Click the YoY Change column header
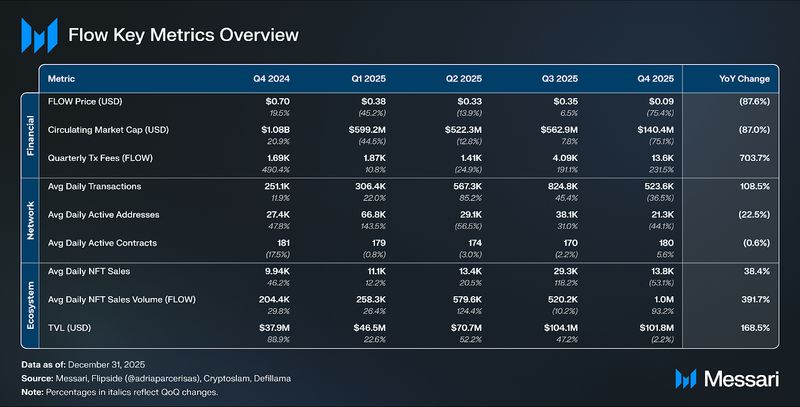Image resolution: width=800 pixels, height=407 pixels. [x=744, y=78]
